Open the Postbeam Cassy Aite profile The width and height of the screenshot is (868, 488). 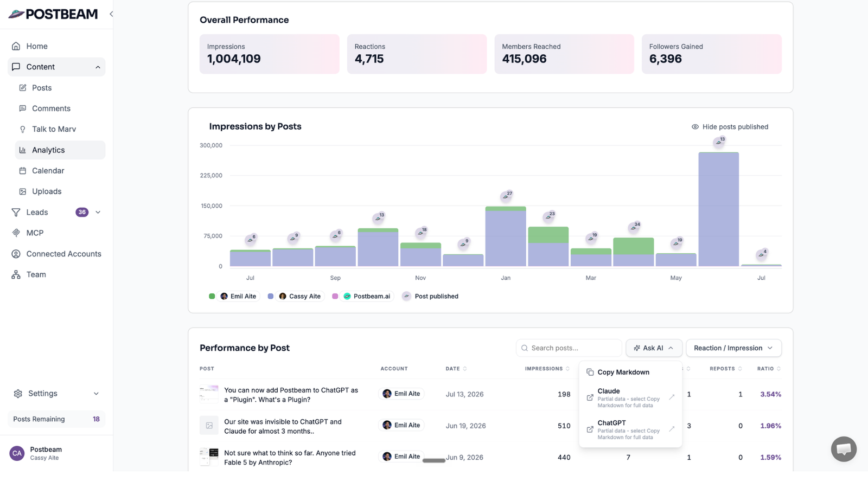click(x=56, y=453)
